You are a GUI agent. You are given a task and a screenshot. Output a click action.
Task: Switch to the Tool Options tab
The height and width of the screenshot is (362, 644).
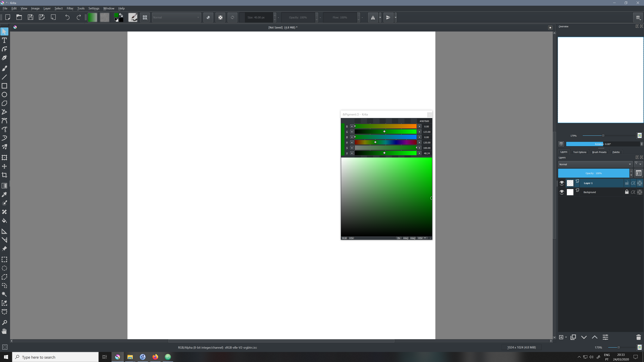coord(579,152)
